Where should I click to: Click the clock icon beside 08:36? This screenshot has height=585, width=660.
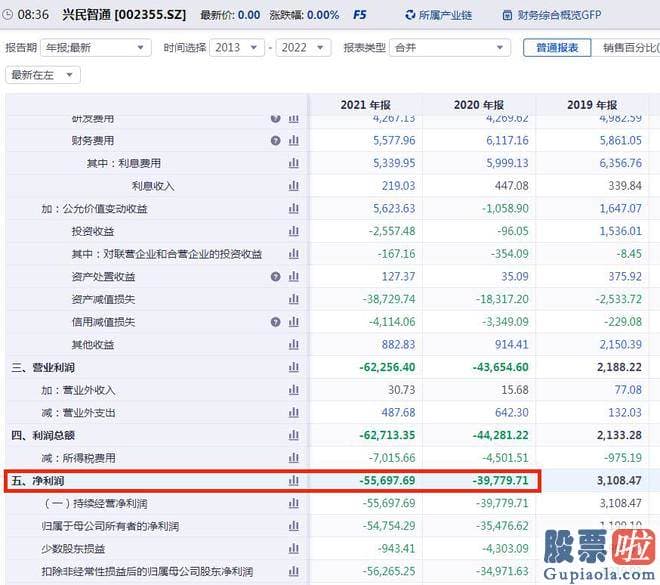click(8, 15)
